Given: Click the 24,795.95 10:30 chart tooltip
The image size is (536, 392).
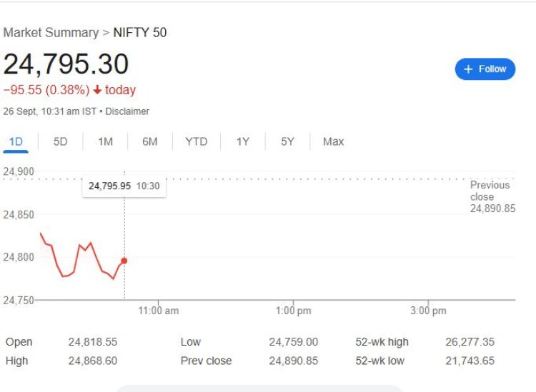Looking at the screenshot, I should click(124, 186).
